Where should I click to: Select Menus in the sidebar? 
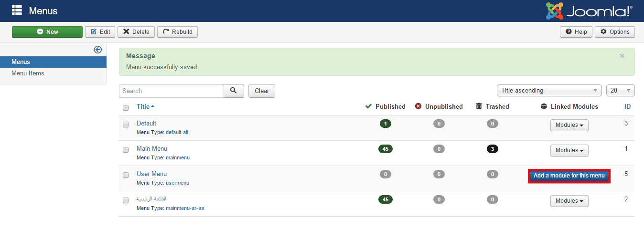[x=21, y=62]
